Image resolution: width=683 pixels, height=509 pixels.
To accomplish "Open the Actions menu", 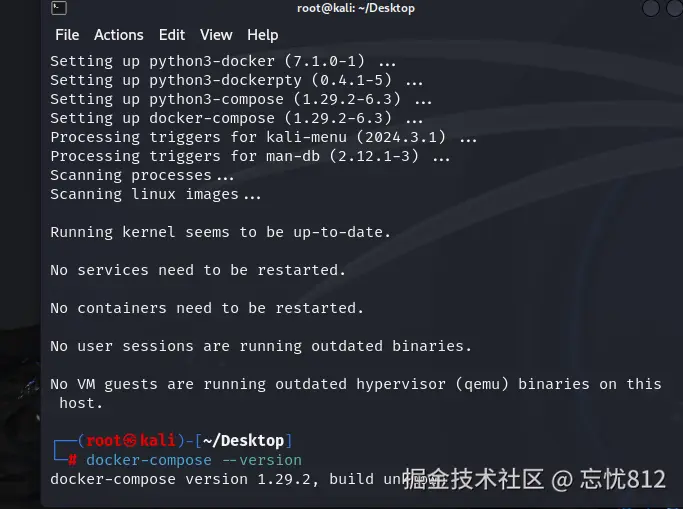I will click(x=119, y=35).
